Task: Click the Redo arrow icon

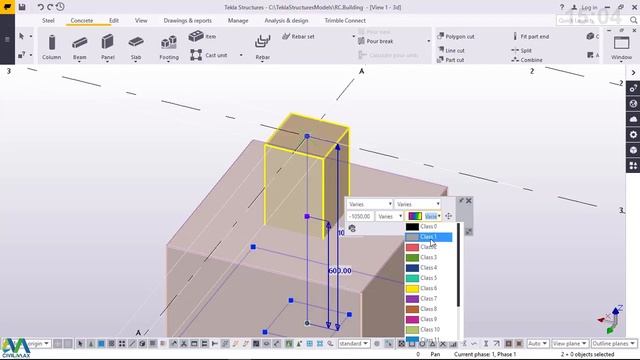Action: click(x=50, y=7)
